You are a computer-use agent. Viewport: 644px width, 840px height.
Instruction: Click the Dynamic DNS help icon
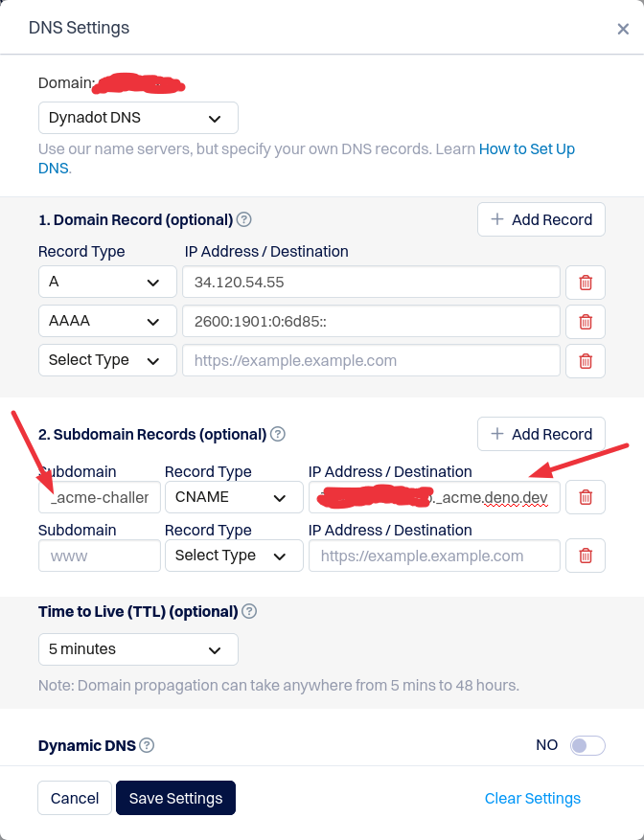(x=147, y=745)
